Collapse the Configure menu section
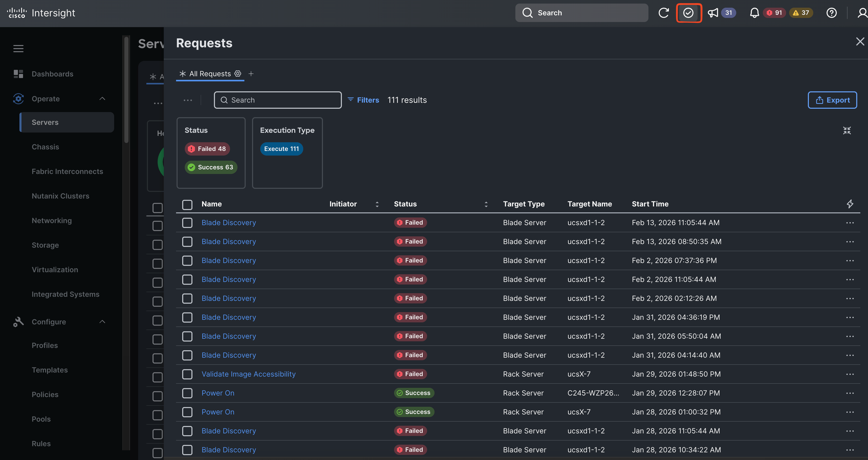The height and width of the screenshot is (460, 868). 102,322
